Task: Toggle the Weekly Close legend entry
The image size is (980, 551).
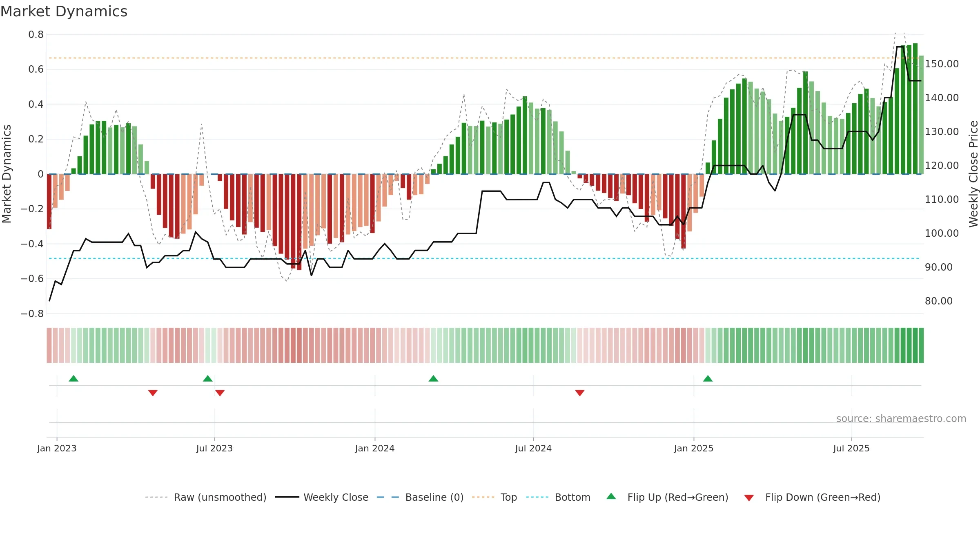Action: (x=322, y=497)
